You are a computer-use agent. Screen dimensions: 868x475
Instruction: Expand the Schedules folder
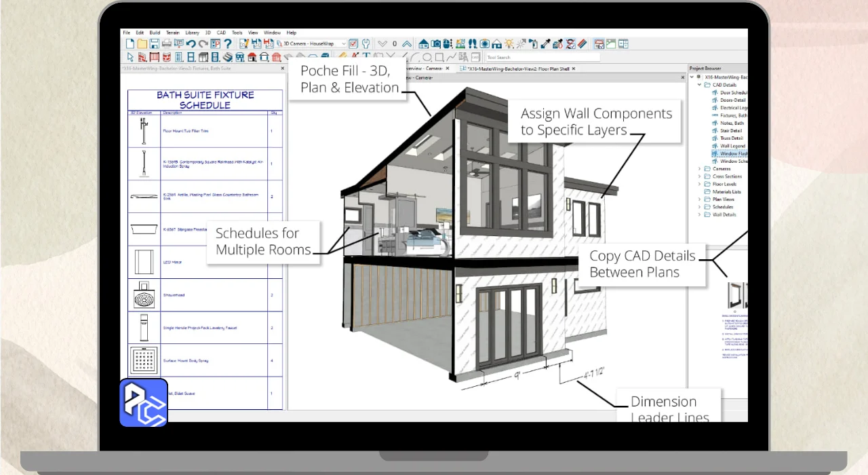pyautogui.click(x=699, y=207)
